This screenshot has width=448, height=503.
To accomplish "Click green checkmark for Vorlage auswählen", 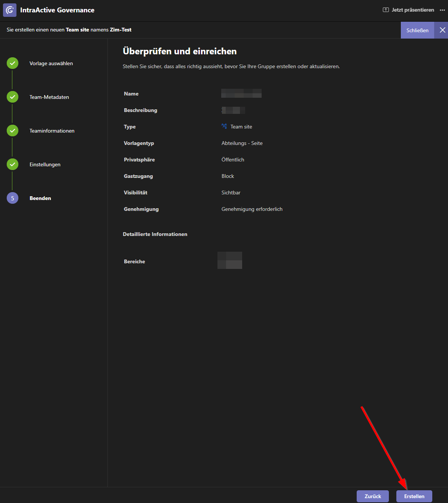I will point(12,63).
